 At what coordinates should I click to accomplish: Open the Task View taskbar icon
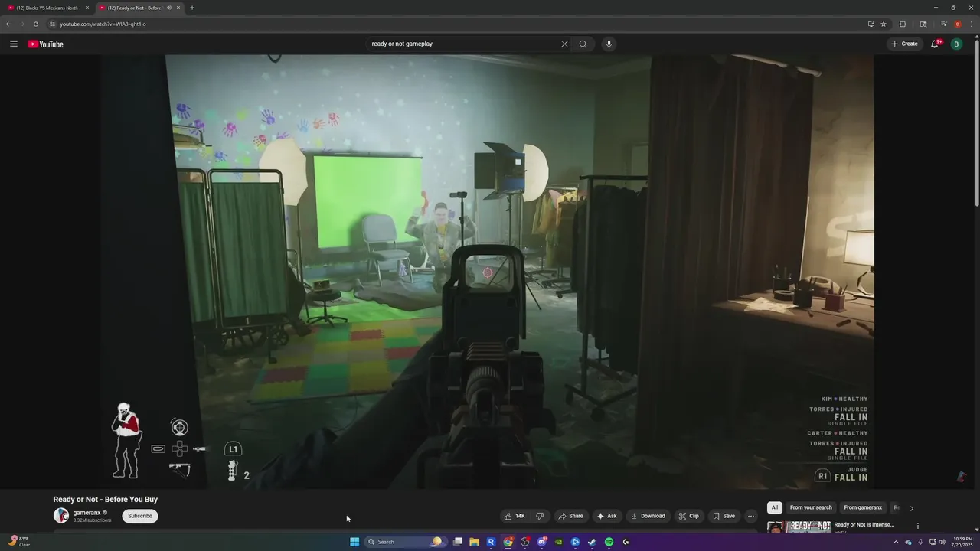tap(457, 542)
